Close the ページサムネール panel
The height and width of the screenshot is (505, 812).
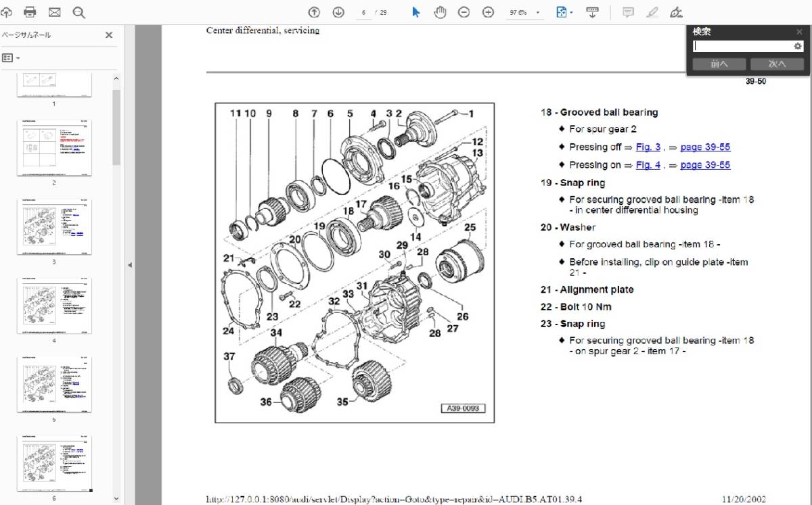point(108,35)
